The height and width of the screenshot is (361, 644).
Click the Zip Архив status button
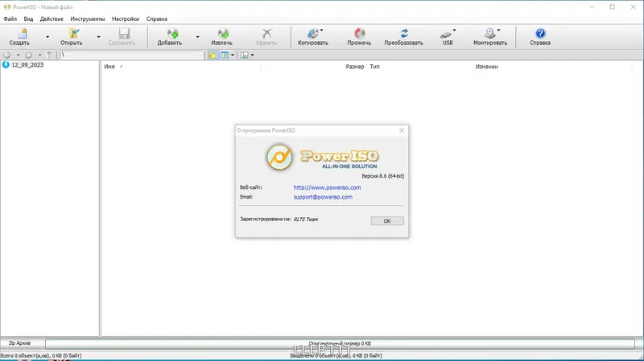pyautogui.click(x=19, y=343)
